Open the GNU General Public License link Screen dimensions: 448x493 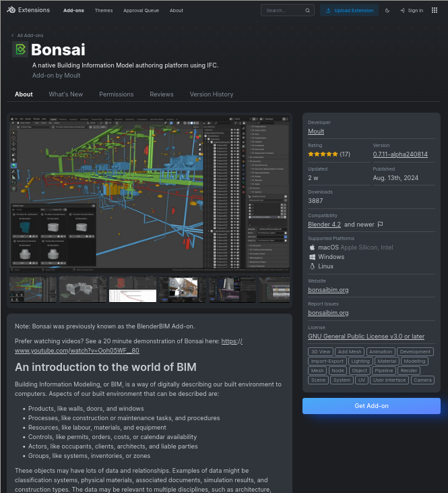click(x=366, y=337)
